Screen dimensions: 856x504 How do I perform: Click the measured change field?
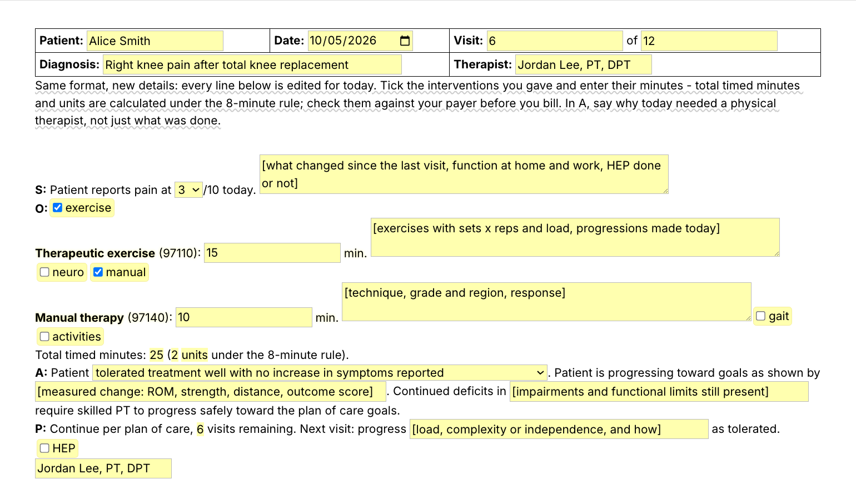point(211,392)
